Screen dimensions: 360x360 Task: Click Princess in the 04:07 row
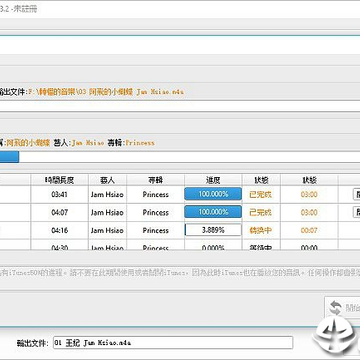point(156,212)
